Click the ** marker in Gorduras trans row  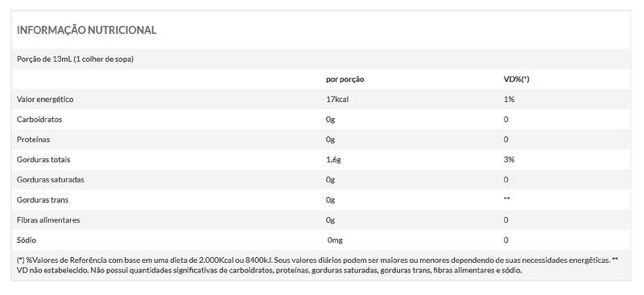tap(507, 199)
